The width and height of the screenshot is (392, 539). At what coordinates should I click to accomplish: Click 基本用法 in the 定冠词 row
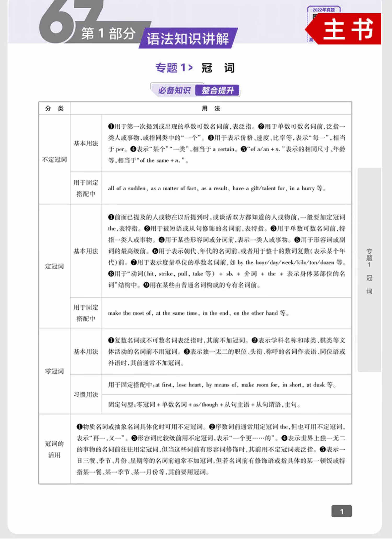click(x=86, y=251)
